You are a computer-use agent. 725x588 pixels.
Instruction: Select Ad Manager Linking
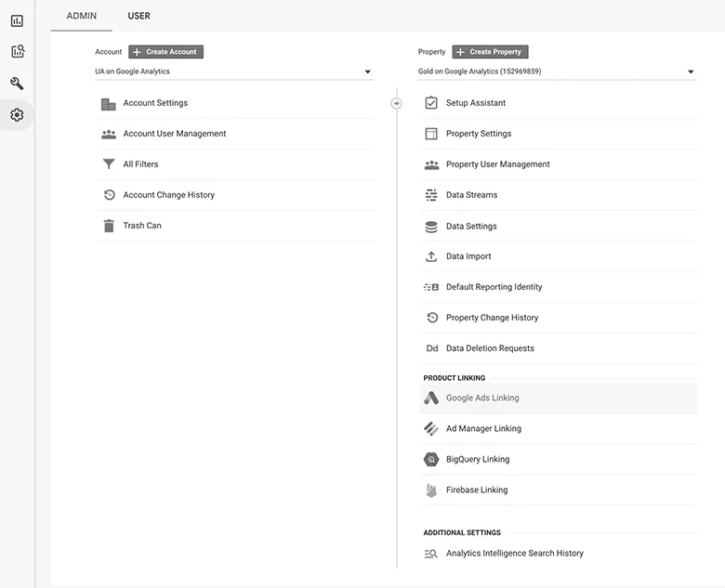point(558,428)
